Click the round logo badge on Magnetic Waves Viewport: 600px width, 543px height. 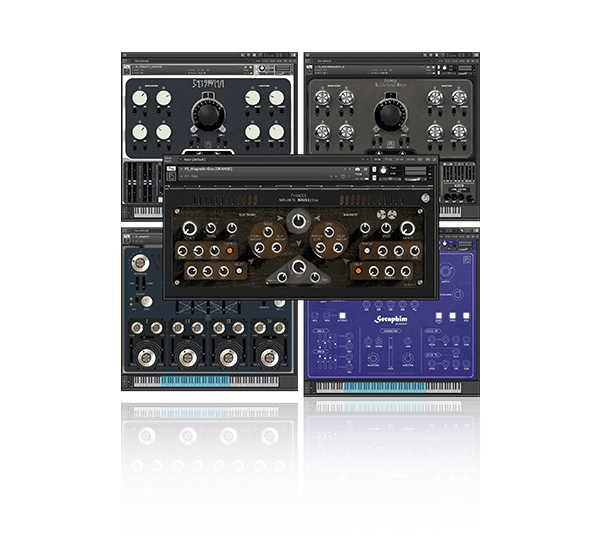tap(427, 196)
